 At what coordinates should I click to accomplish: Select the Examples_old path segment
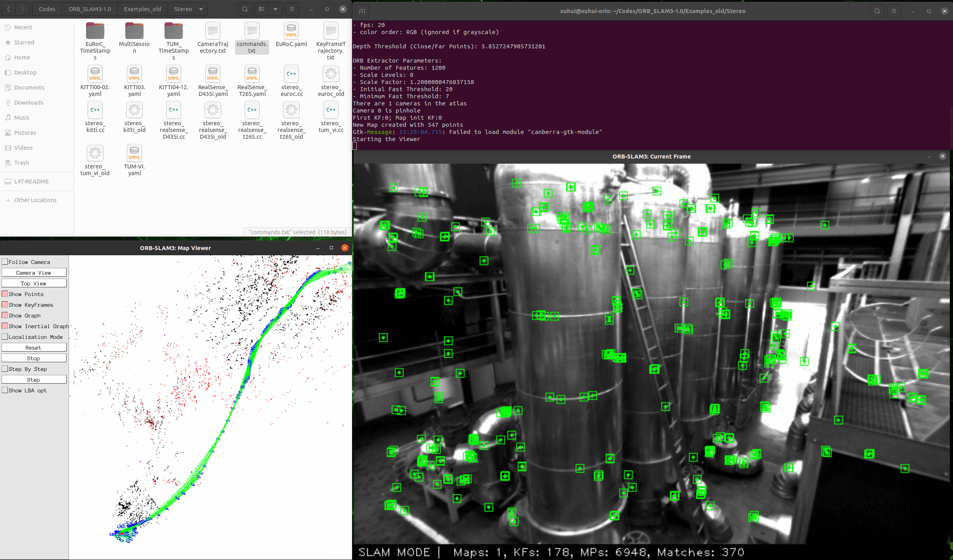click(142, 9)
